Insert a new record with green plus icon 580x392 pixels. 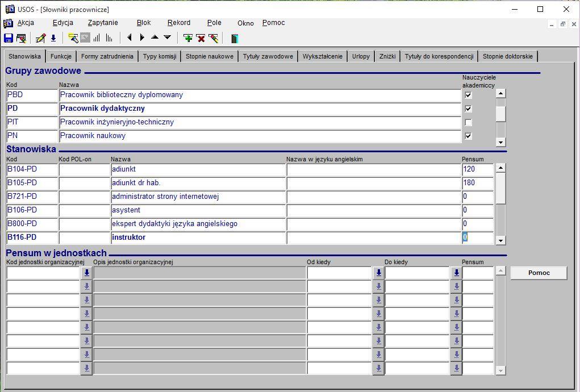188,38
